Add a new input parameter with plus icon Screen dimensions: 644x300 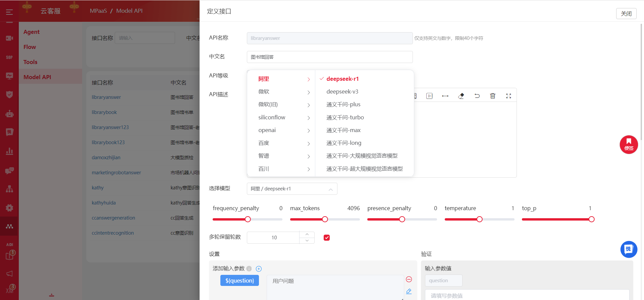point(259,269)
